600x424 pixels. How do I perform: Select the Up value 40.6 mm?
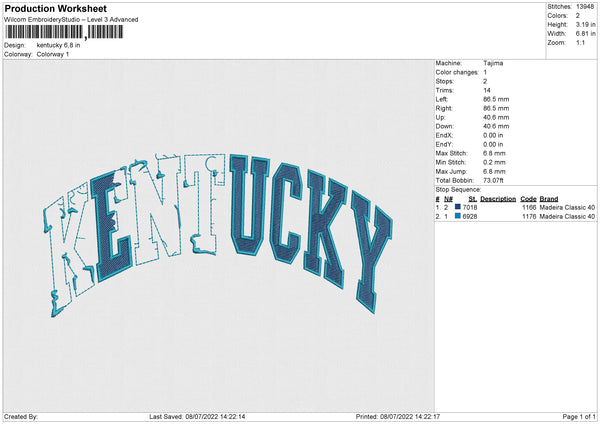click(496, 117)
